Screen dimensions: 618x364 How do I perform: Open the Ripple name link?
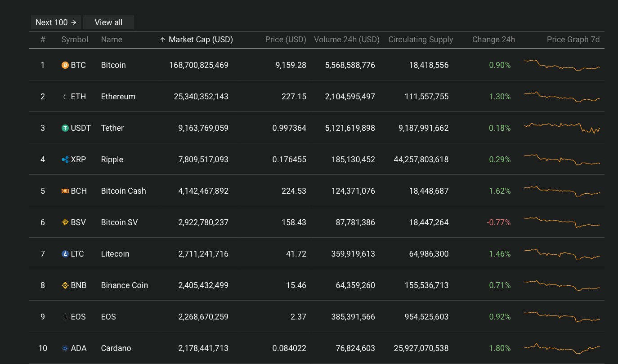(x=112, y=160)
